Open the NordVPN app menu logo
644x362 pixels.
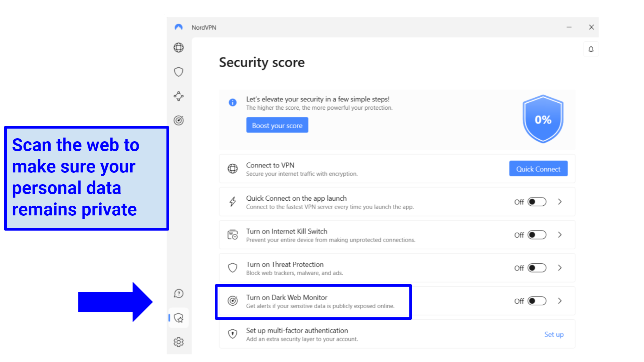pos(179,27)
